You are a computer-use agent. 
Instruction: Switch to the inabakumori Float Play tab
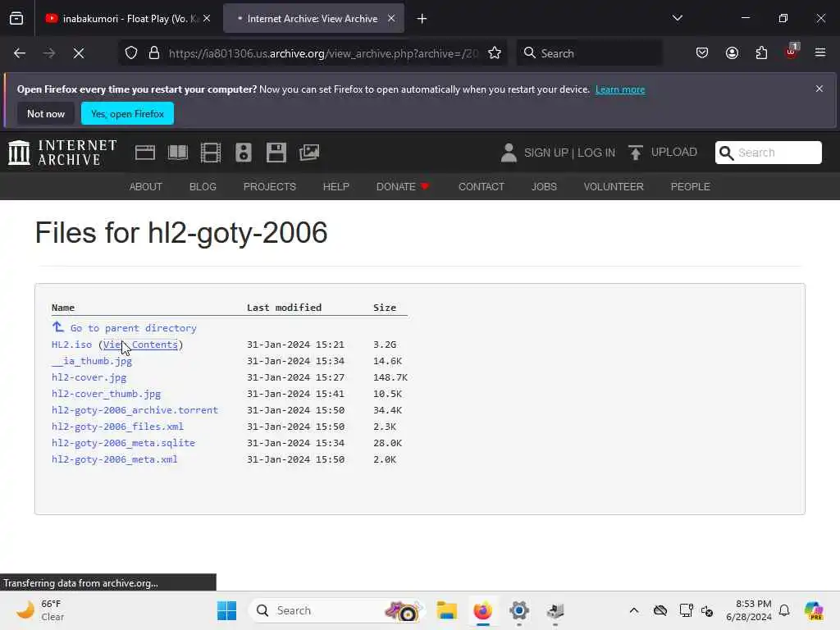point(127,19)
